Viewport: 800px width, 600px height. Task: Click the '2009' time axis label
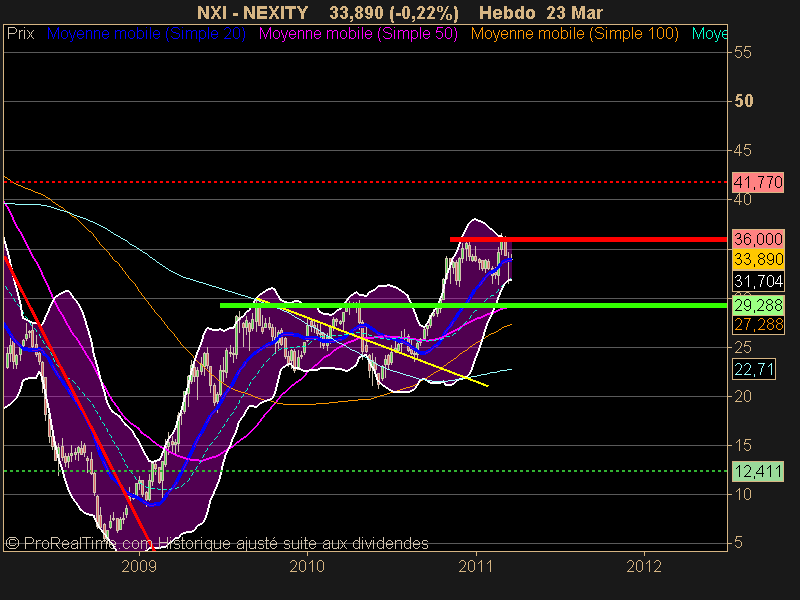pyautogui.click(x=139, y=566)
